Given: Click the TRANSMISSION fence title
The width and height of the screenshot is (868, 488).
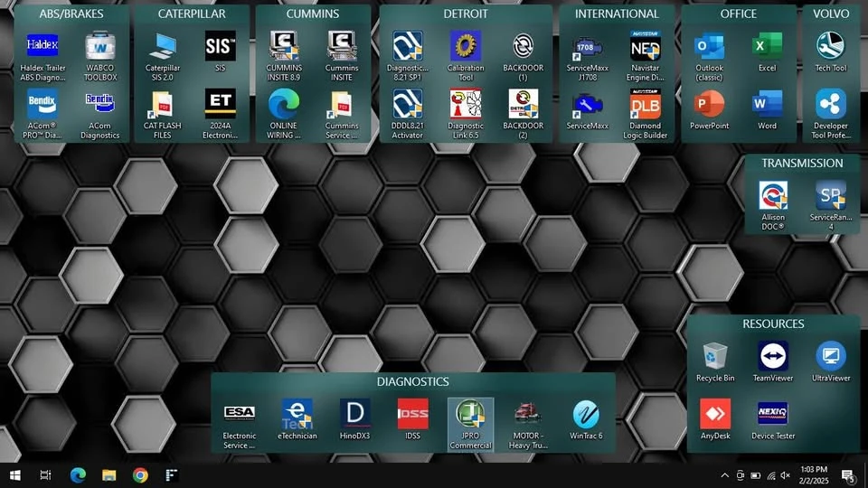Looking at the screenshot, I should pos(802,164).
